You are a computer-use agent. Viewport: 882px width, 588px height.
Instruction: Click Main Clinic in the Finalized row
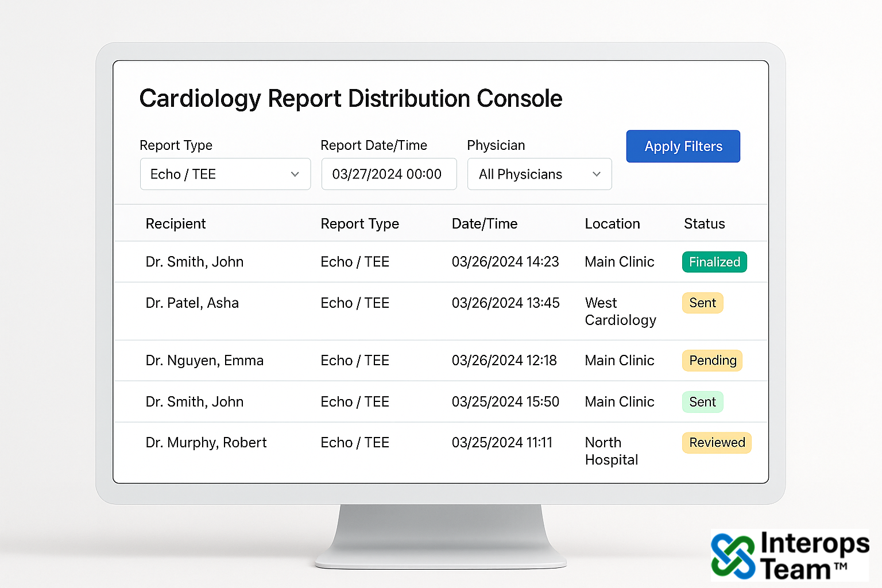620,262
